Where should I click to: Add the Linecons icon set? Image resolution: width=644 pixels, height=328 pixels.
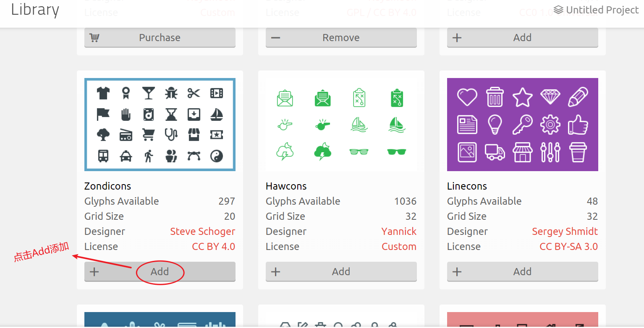click(523, 271)
